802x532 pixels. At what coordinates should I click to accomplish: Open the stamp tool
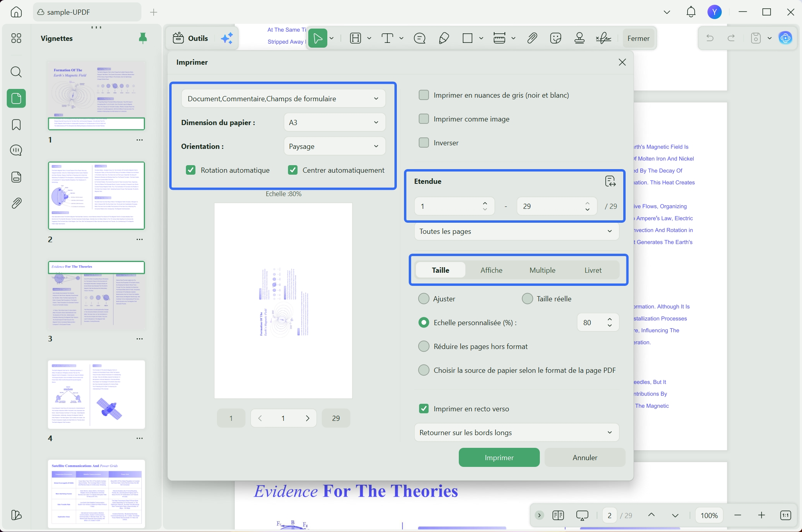[x=580, y=38]
